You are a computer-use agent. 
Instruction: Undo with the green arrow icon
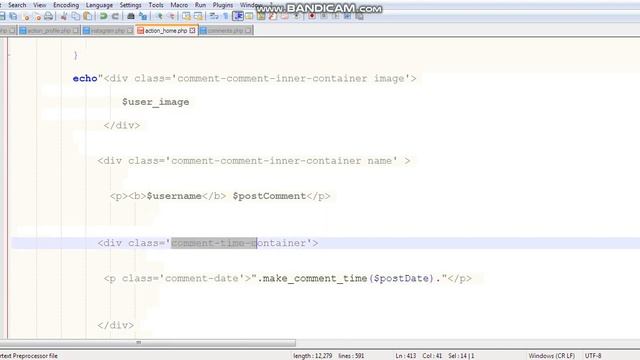[103, 16]
